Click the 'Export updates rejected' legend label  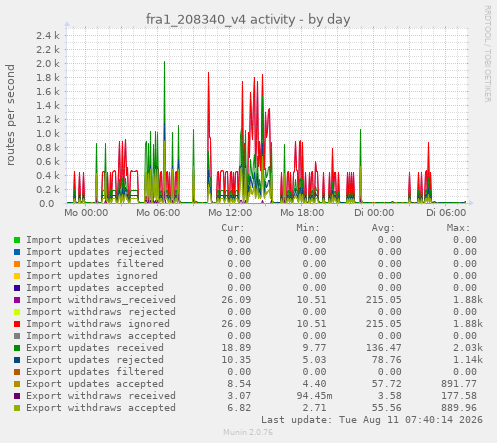[x=95, y=360]
